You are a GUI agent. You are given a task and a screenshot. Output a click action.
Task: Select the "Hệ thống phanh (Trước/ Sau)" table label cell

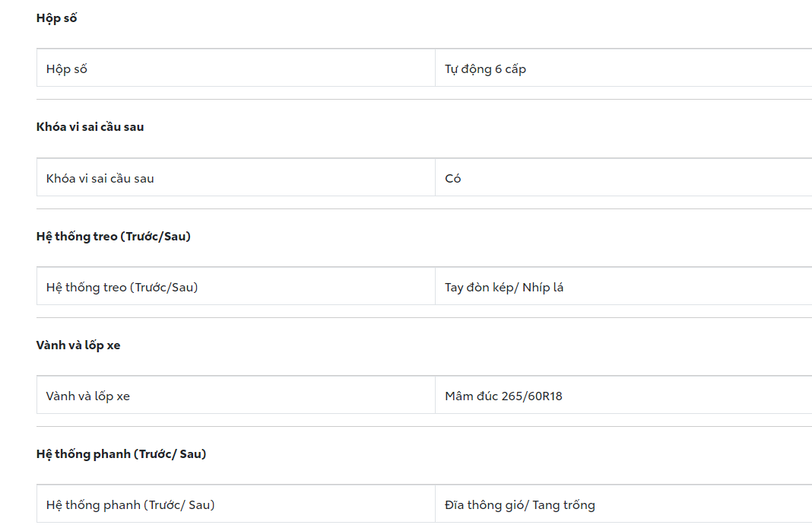(x=130, y=505)
